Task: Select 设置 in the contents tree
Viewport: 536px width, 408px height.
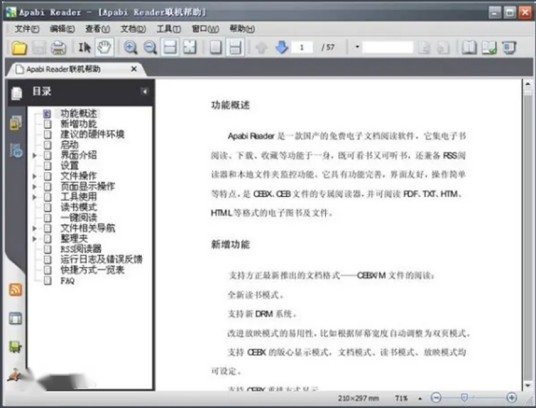Action: [69, 166]
